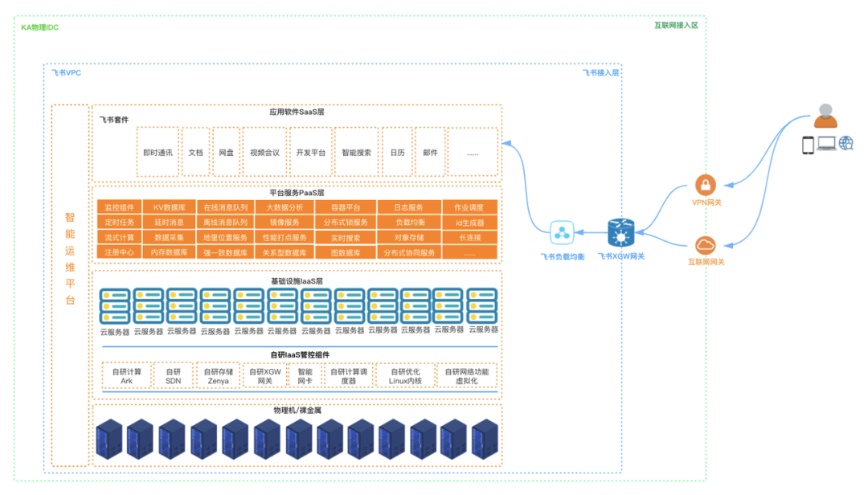This screenshot has height=495, width=868.
Task: Select the 自研存储 Zenya component box
Action: click(x=218, y=376)
